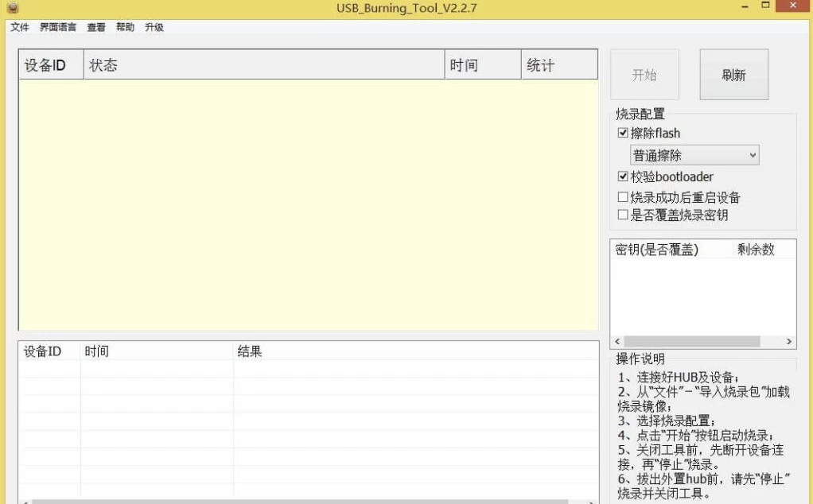Enable 烧录成功后重启设备 option
The height and width of the screenshot is (504, 813).
(x=624, y=197)
